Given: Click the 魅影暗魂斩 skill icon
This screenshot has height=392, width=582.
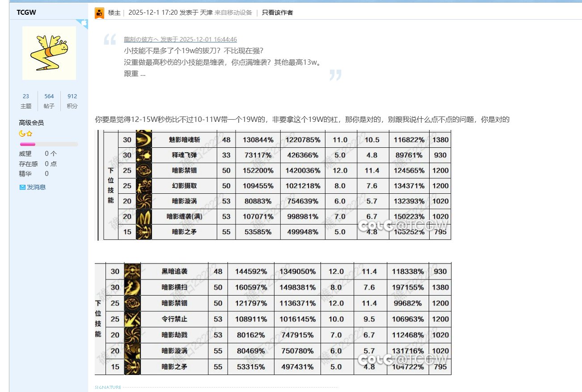Looking at the screenshot, I should click(143, 140).
